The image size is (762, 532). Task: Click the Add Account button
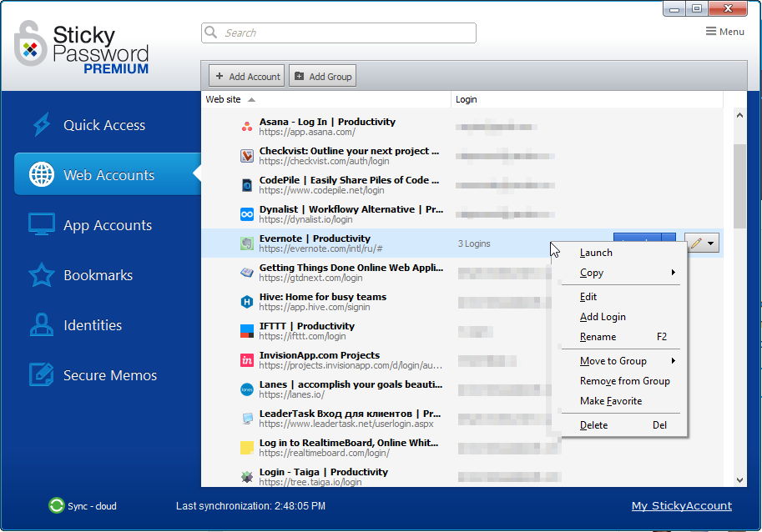click(247, 76)
